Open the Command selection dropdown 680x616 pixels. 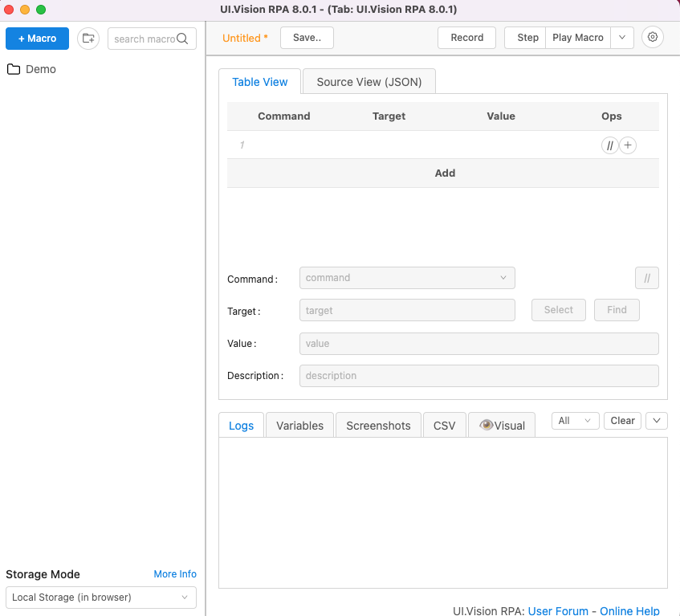click(x=407, y=278)
